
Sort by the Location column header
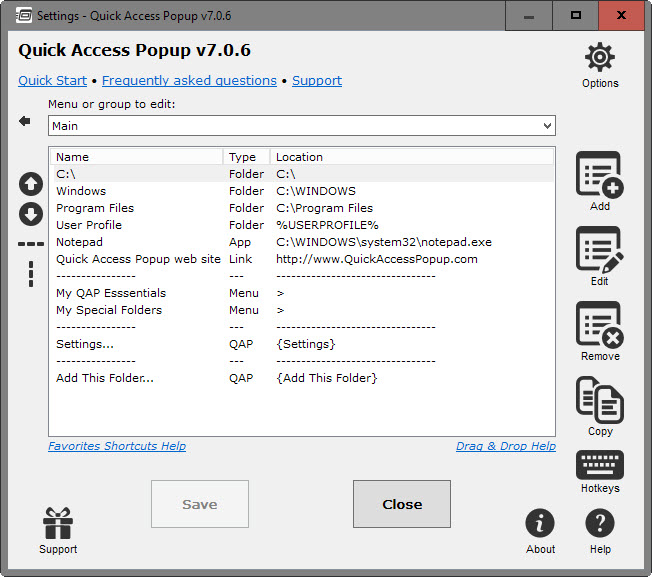point(412,157)
